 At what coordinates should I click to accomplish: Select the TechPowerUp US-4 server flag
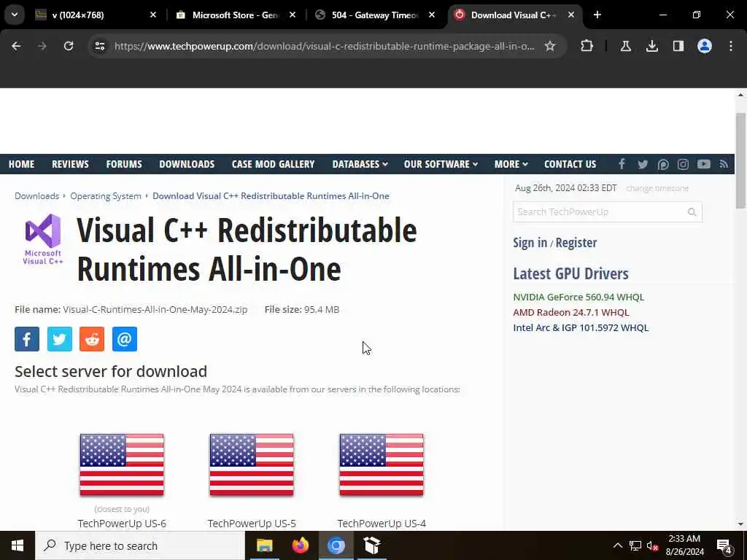point(381,464)
